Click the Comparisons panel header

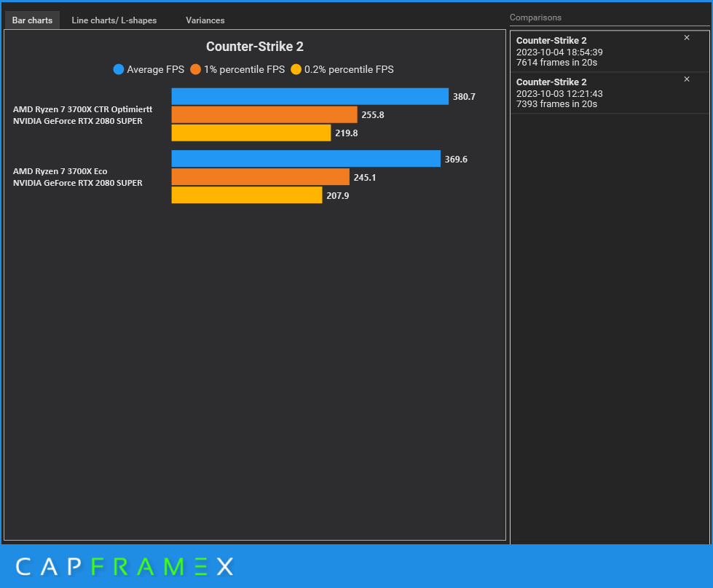click(x=536, y=17)
